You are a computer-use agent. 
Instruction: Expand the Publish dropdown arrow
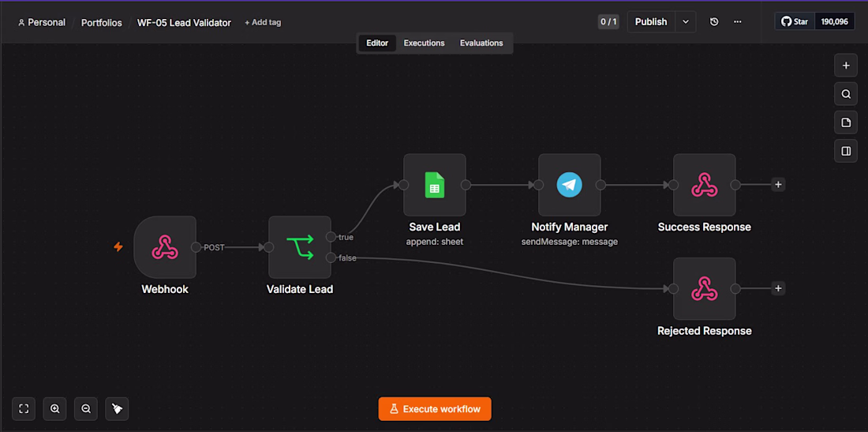(x=686, y=21)
